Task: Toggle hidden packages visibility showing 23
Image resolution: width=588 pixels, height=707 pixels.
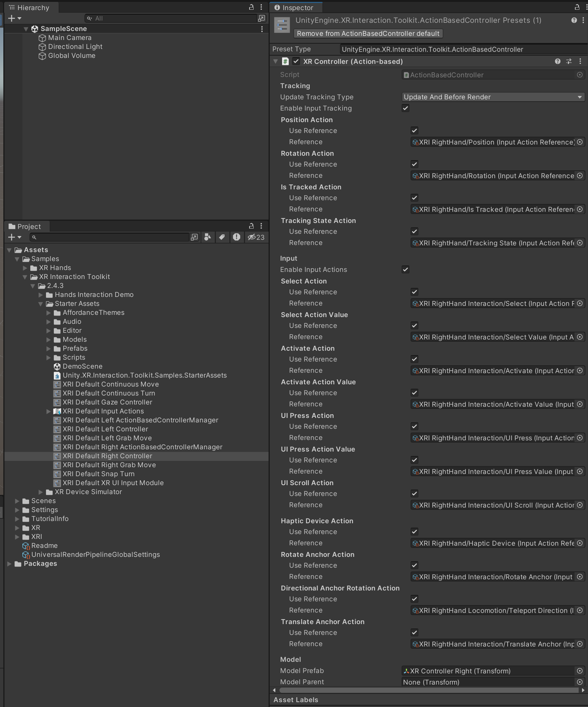Action: 256,237
